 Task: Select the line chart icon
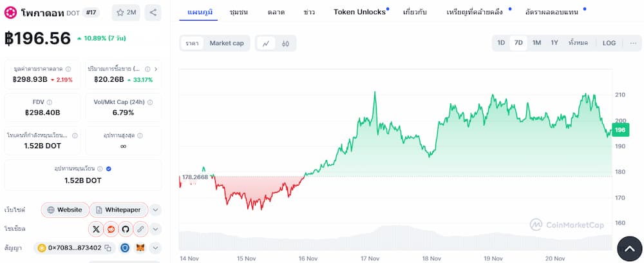(x=266, y=43)
